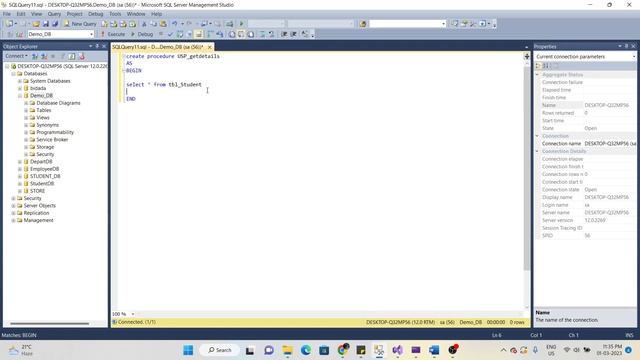Viewport: 640px width, 360px height.
Task: Open File Explorer from taskbar
Action: [287, 350]
